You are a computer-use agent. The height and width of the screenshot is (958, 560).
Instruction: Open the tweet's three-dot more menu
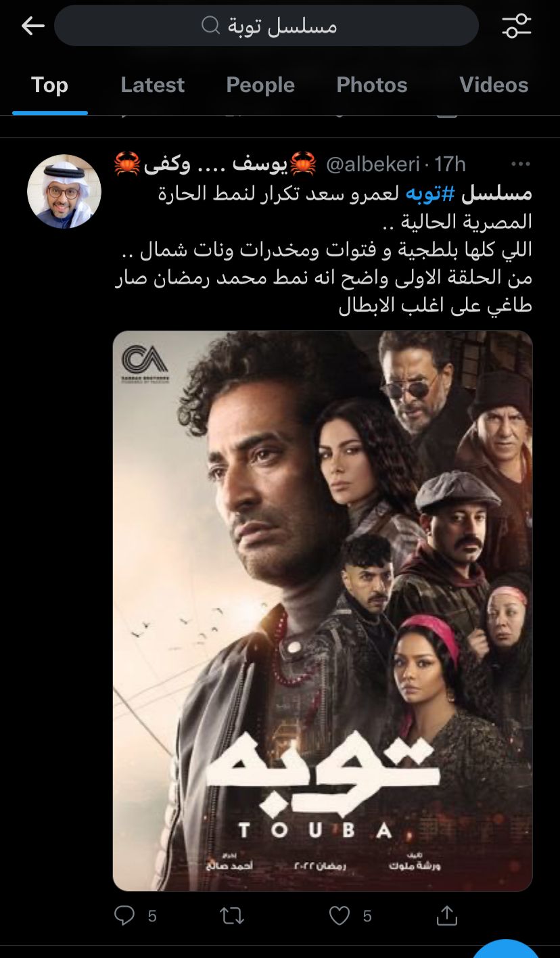521,164
